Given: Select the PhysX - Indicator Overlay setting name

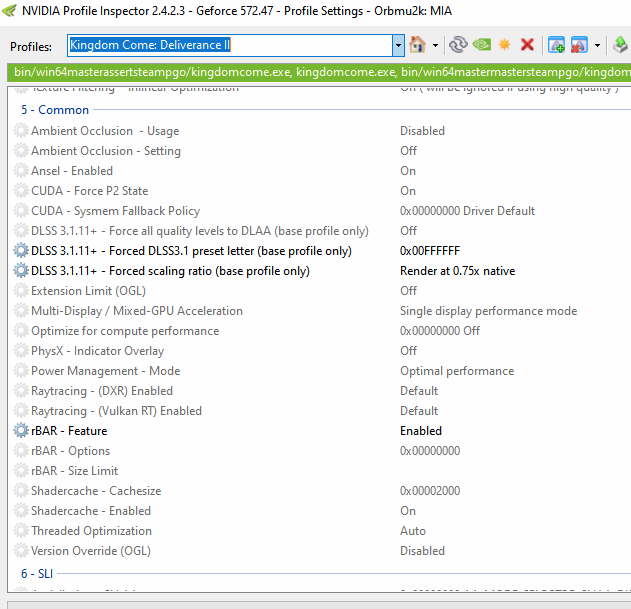Looking at the screenshot, I should click(97, 351).
